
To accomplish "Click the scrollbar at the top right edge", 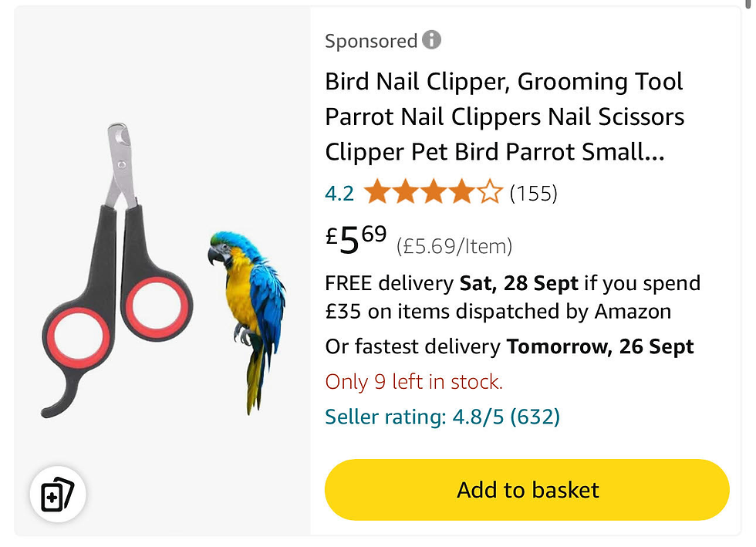I will pos(748,3).
